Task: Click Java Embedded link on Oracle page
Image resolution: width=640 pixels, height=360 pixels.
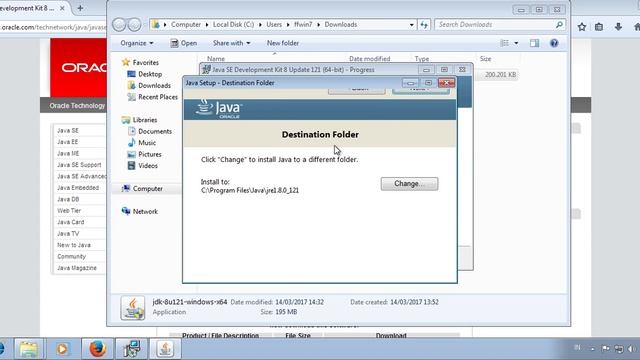Action: point(78,188)
